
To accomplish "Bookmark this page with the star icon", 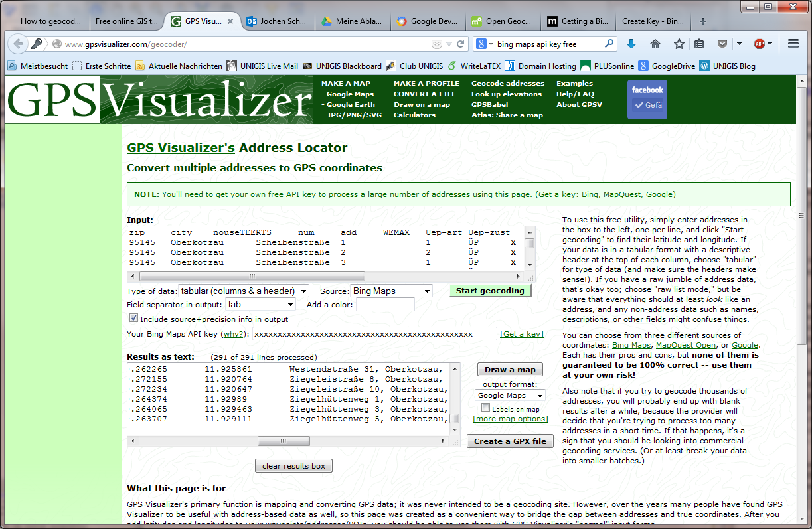I will click(679, 44).
